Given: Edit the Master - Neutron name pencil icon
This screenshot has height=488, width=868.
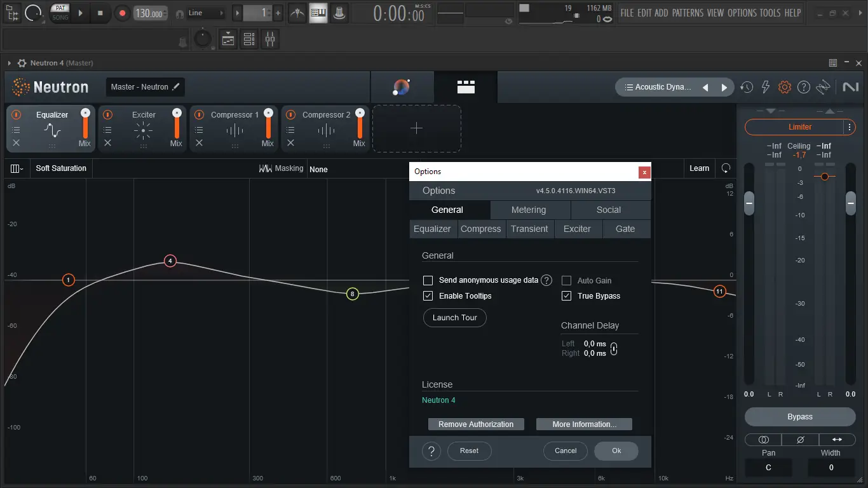Looking at the screenshot, I should [x=176, y=87].
